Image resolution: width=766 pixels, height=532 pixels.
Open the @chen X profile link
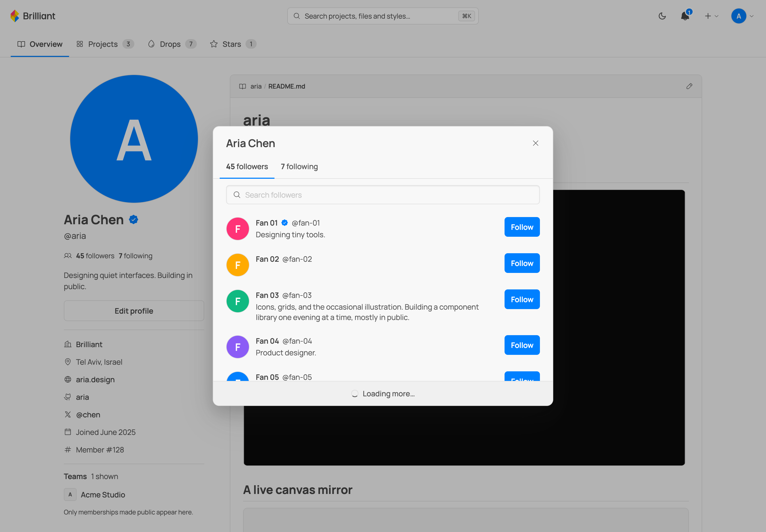(x=88, y=414)
